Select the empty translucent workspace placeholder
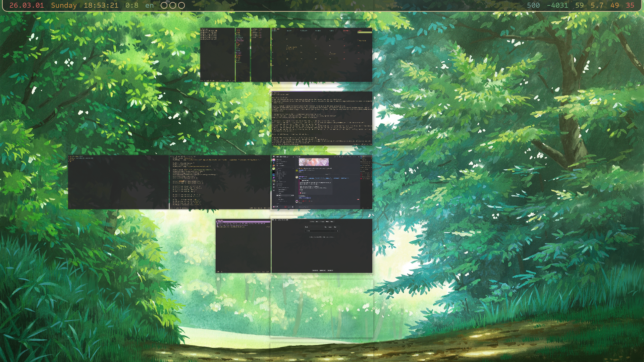 point(322,308)
